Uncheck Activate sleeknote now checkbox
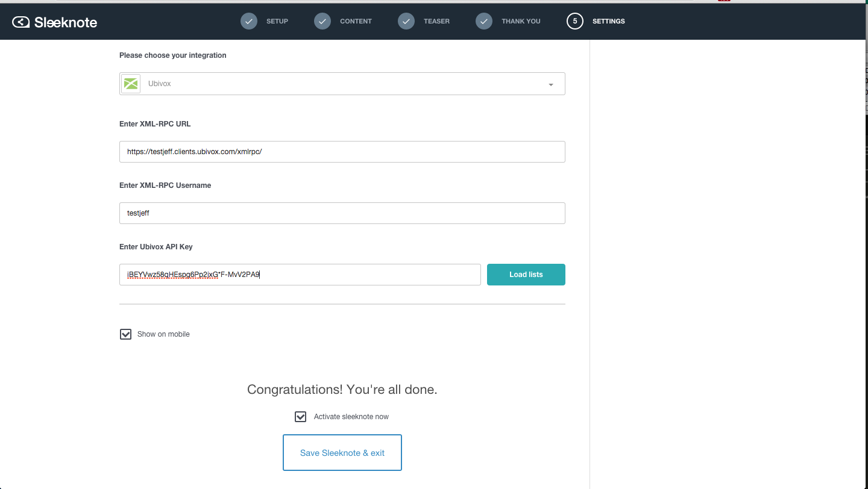868x489 pixels. [300, 417]
